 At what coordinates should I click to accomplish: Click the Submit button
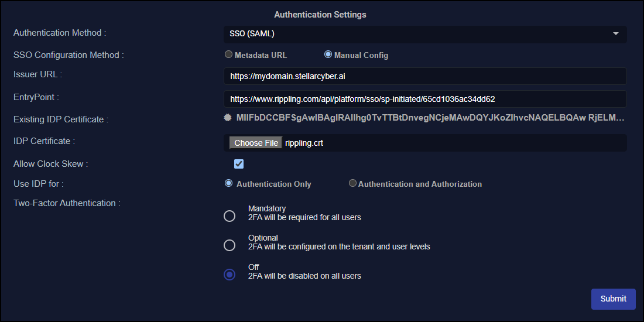click(613, 299)
